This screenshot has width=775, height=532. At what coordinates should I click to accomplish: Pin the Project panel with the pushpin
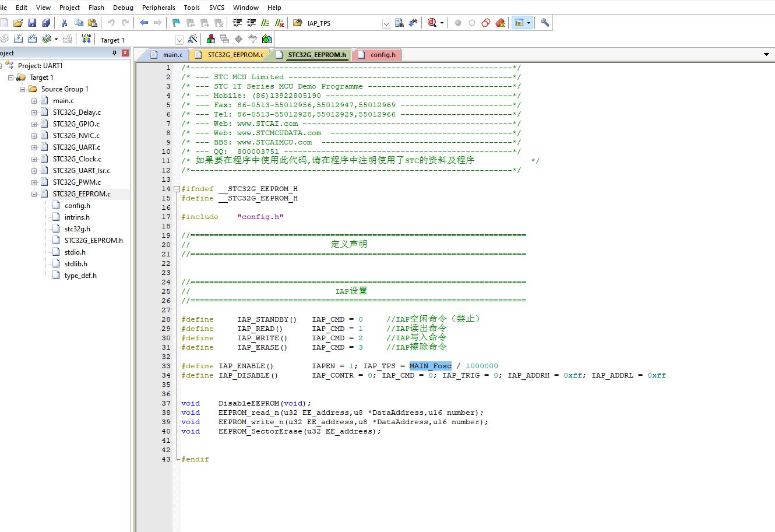pos(114,53)
